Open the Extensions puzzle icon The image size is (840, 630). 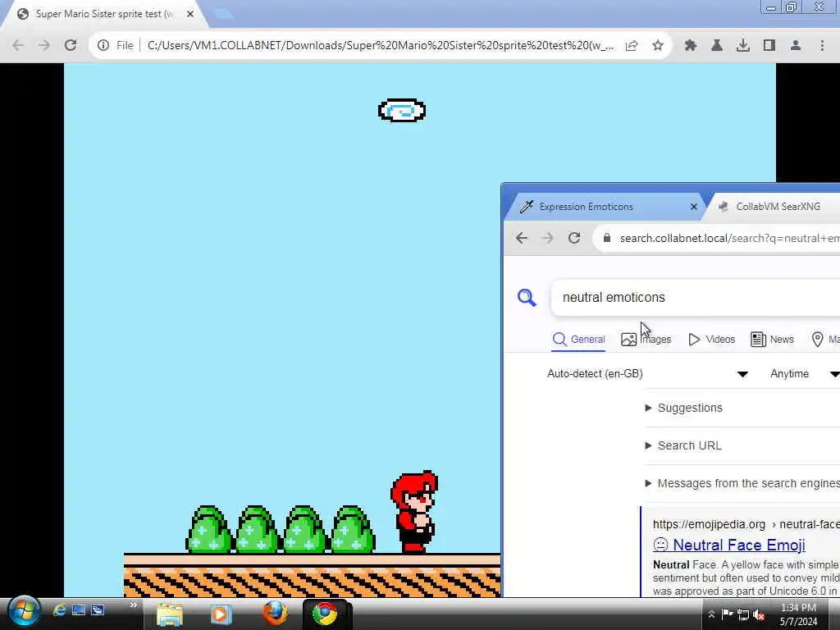(691, 46)
